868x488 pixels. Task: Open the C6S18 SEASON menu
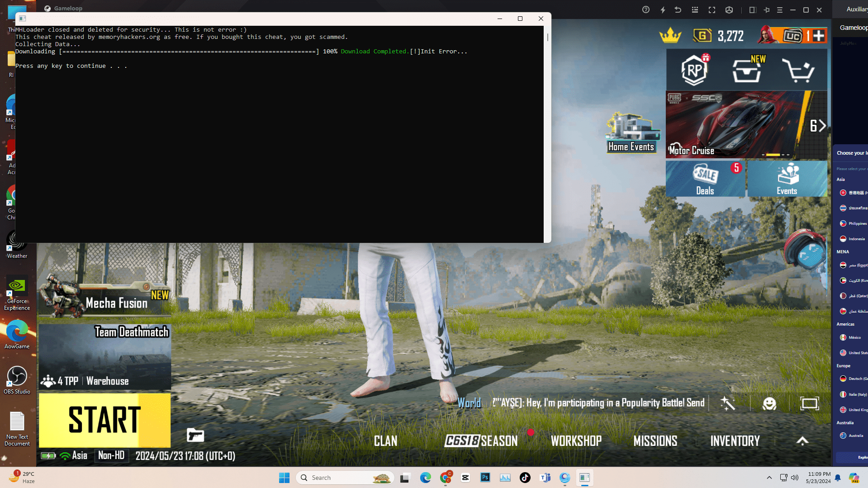(x=481, y=441)
